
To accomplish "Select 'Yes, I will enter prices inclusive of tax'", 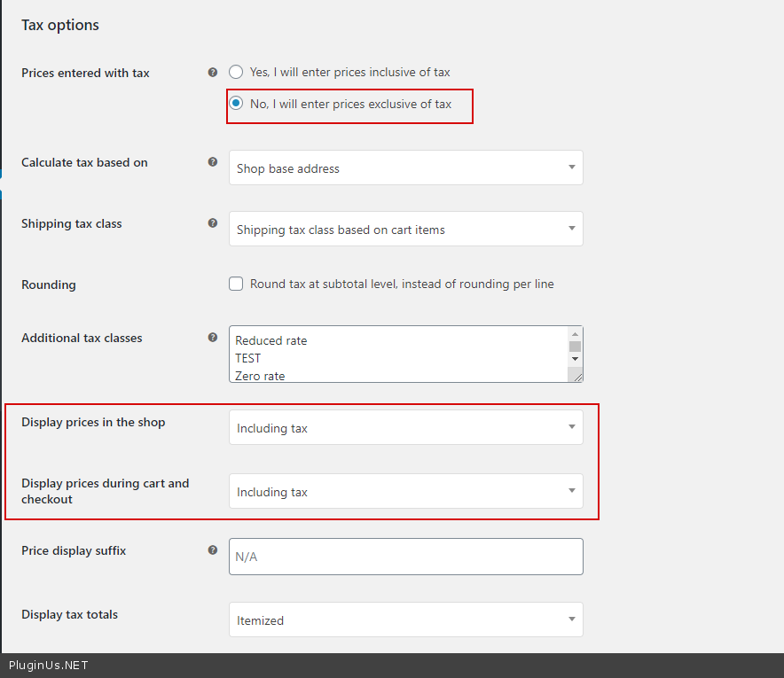I will [x=236, y=72].
